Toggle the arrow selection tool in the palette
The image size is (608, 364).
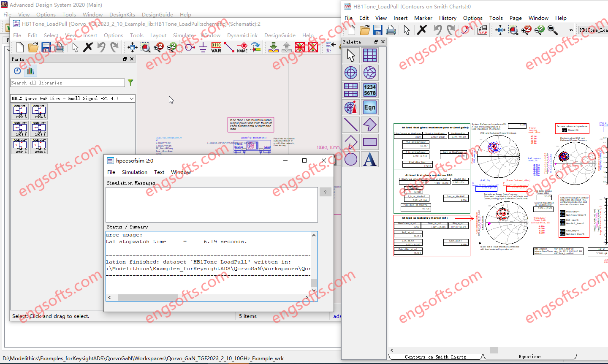(x=351, y=55)
